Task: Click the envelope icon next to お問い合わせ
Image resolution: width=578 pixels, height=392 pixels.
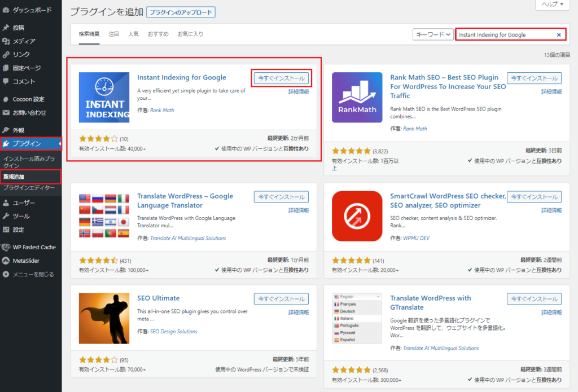Action: pyautogui.click(x=6, y=113)
